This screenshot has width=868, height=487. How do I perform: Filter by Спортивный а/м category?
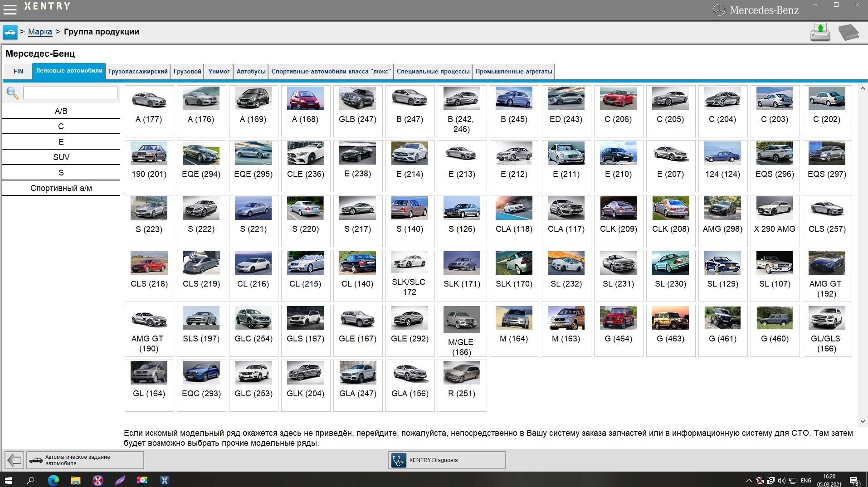pyautogui.click(x=61, y=188)
